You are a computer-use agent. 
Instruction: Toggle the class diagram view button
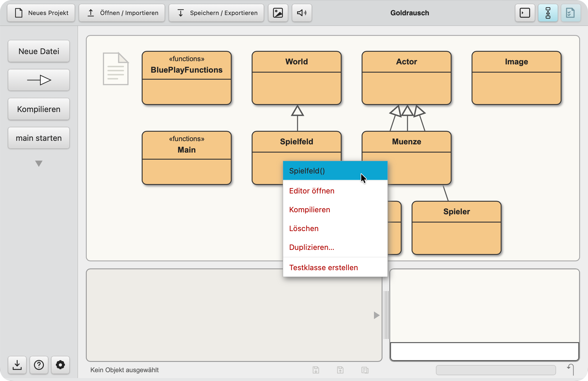tap(548, 13)
